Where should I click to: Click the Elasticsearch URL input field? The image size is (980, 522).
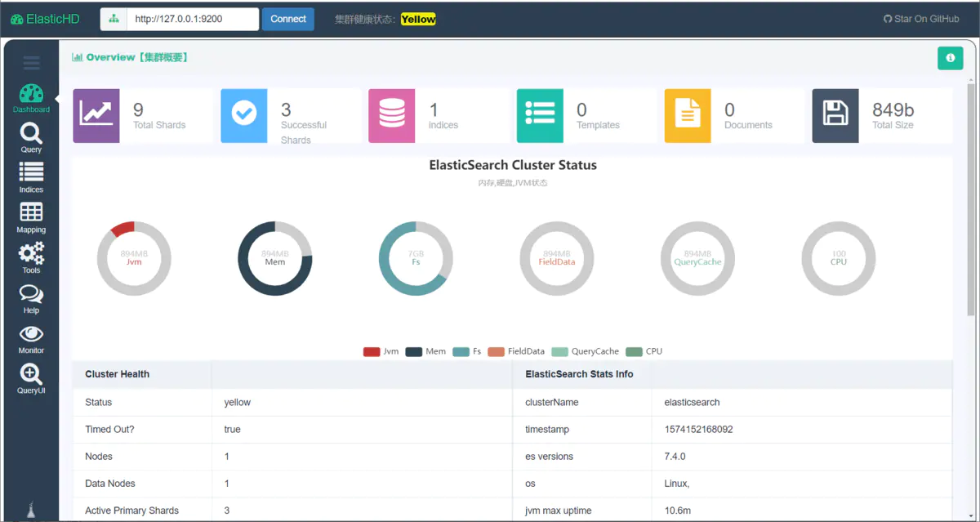point(193,19)
